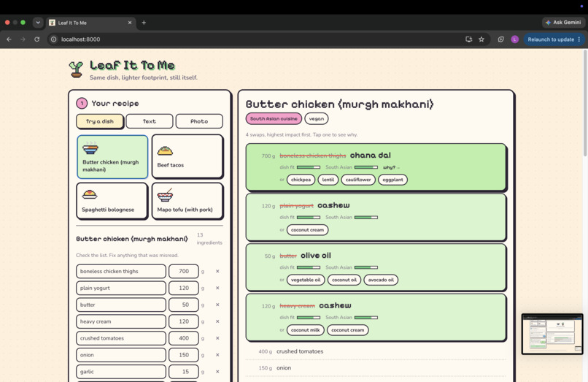Screen dimensions: 588x382
Task: Click the browser forward arrow
Action: pyautogui.click(x=23, y=39)
